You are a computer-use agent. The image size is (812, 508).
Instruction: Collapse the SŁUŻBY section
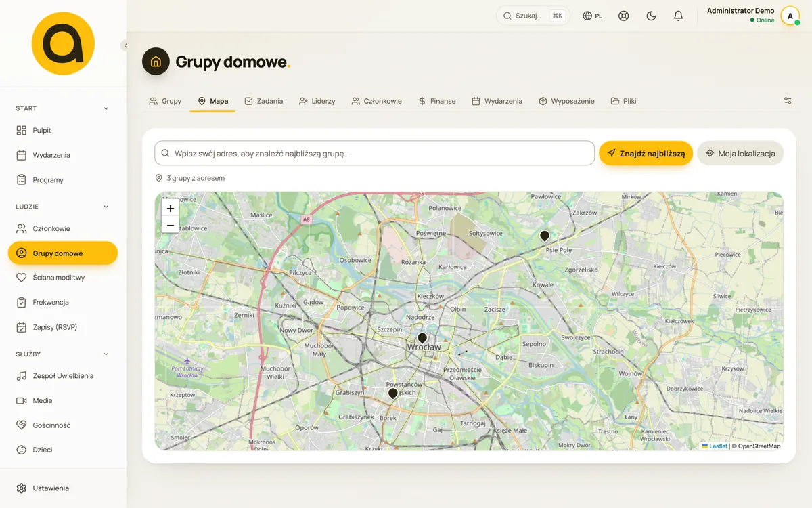coord(63,354)
